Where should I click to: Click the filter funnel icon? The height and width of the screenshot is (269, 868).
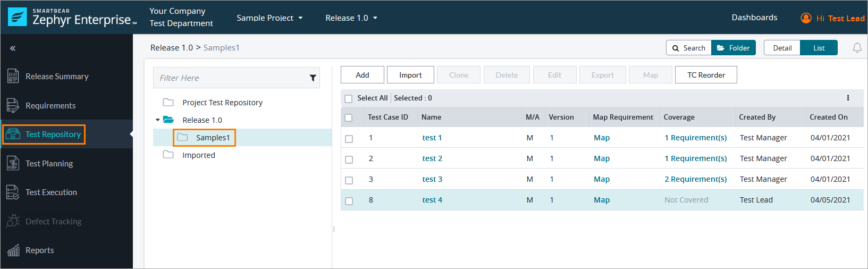pos(313,78)
